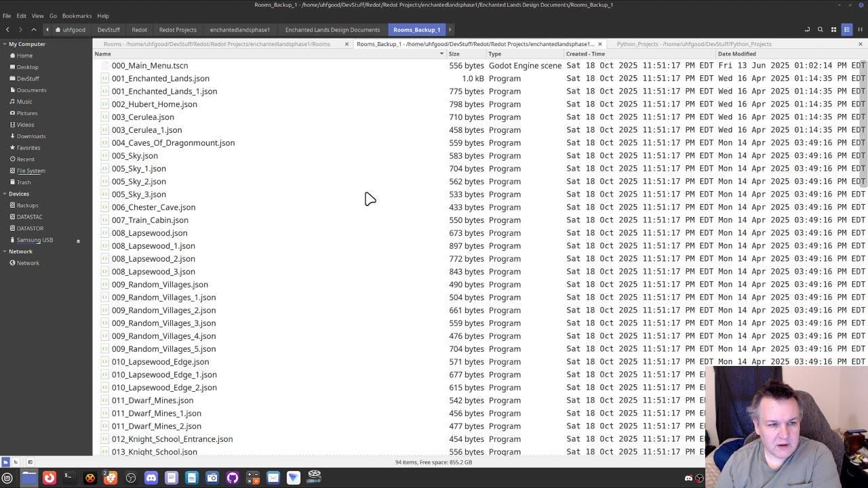Click icon for 000_Main_Menu.tscn file

coord(104,66)
